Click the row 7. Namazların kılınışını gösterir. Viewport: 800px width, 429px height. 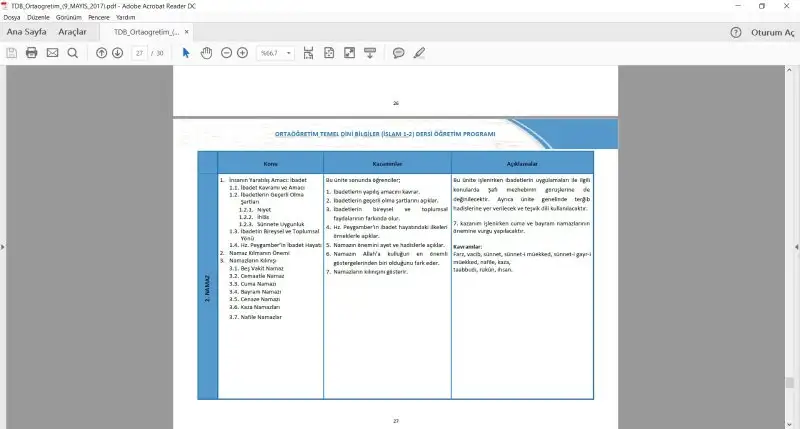(x=367, y=272)
